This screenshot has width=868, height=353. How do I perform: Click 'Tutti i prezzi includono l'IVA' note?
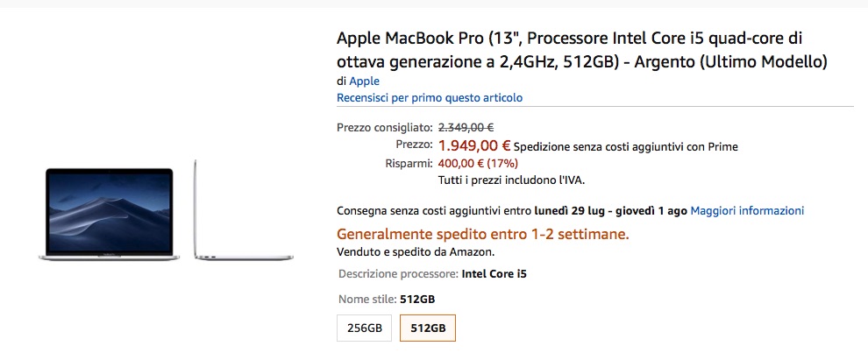[x=511, y=180]
